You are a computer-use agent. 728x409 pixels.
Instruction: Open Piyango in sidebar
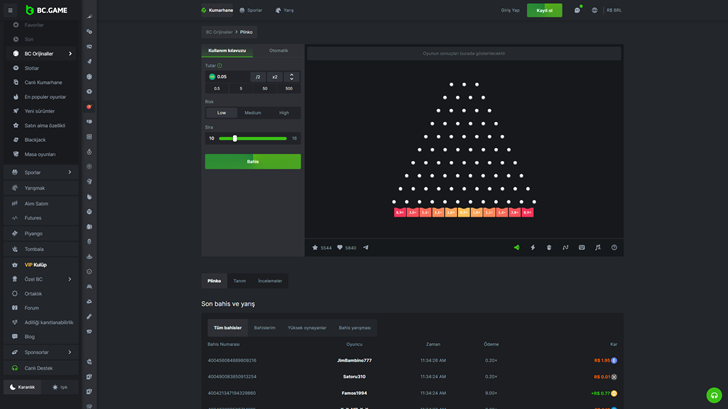(41, 234)
